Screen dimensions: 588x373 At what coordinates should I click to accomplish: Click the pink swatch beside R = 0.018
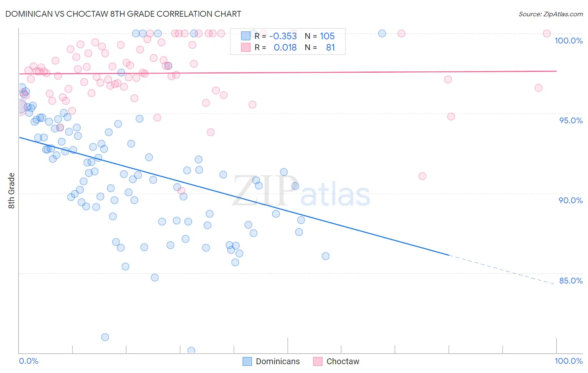(245, 47)
